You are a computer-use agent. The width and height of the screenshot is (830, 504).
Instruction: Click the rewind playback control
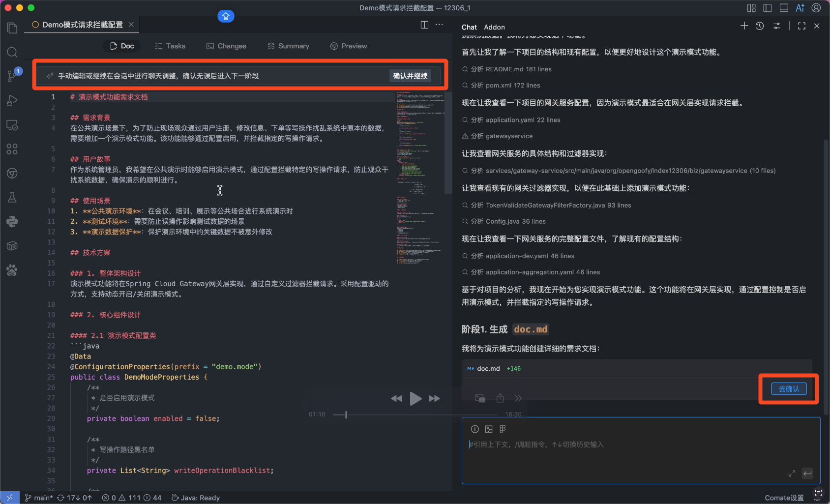396,398
